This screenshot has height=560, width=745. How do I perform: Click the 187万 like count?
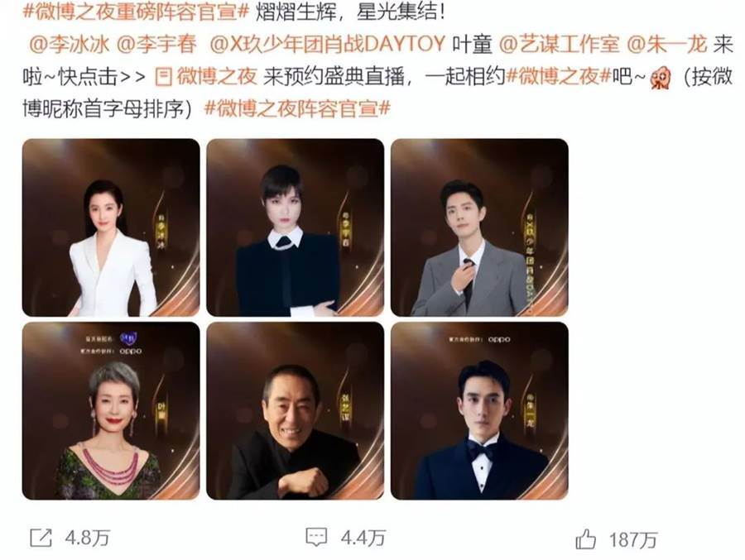633,540
